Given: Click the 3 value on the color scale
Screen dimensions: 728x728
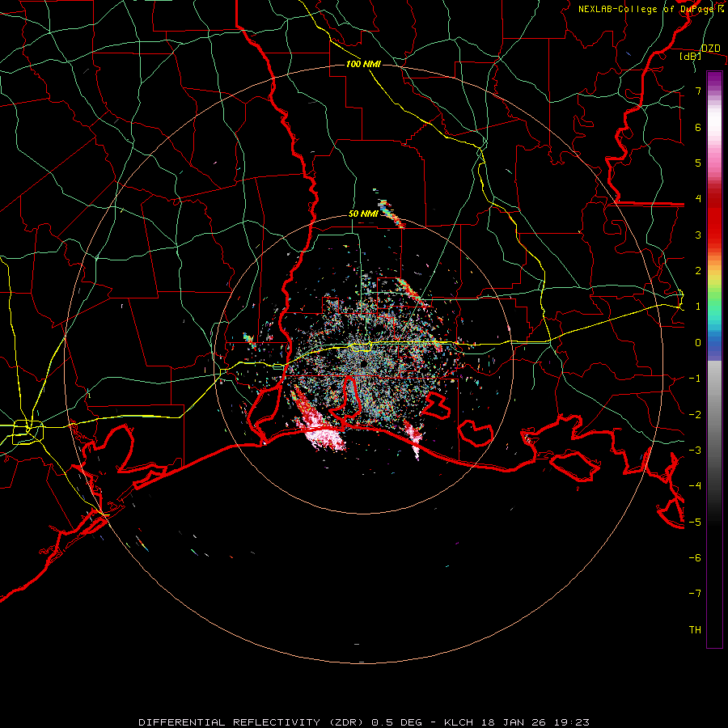Looking at the screenshot, I should point(698,235).
